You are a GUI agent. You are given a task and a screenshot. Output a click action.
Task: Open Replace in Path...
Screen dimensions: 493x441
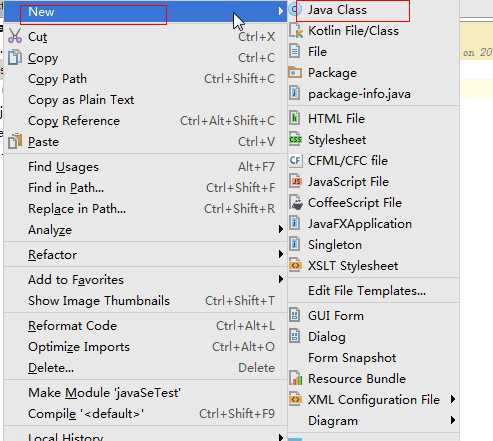tap(145, 209)
